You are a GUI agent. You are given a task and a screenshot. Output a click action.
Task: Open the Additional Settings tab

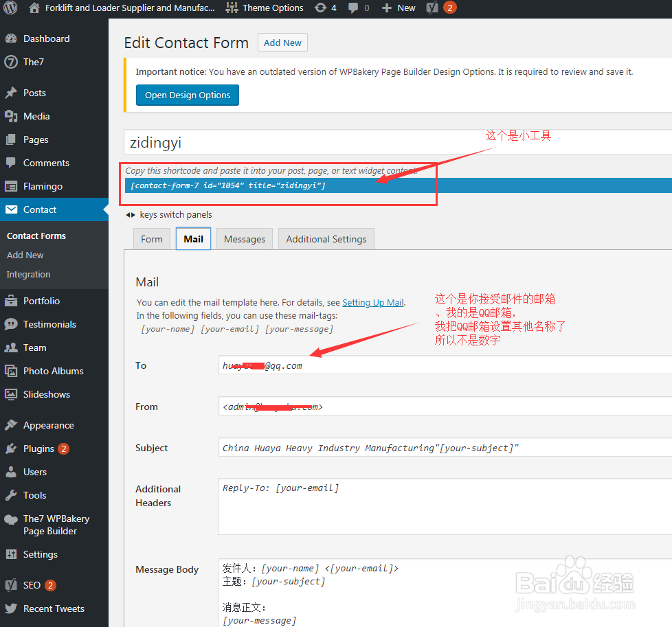326,239
